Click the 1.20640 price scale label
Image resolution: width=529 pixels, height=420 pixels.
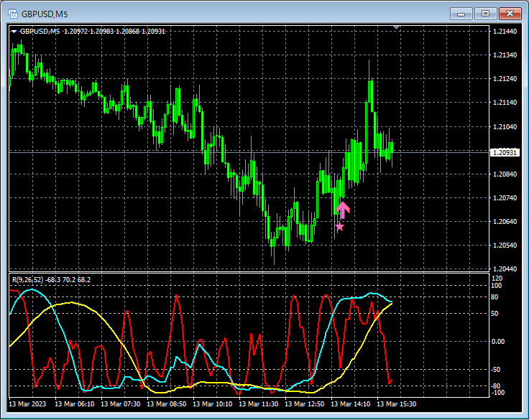coord(505,221)
